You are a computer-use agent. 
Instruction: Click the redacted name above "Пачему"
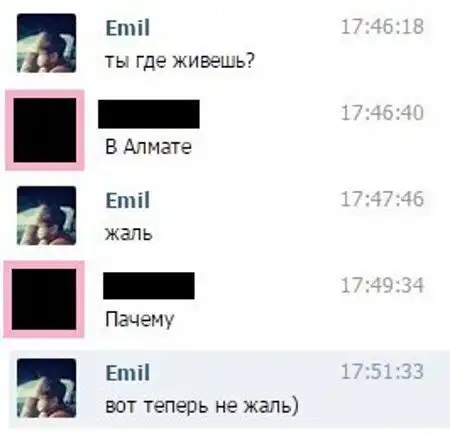(149, 286)
